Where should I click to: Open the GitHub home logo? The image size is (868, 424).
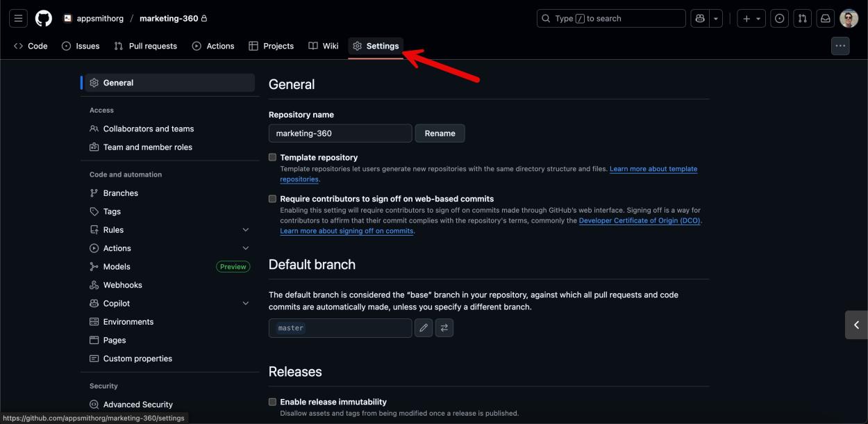43,18
